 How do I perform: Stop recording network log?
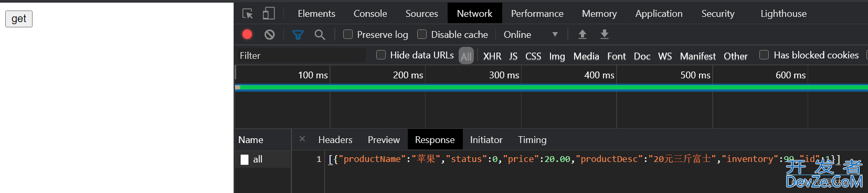click(247, 35)
